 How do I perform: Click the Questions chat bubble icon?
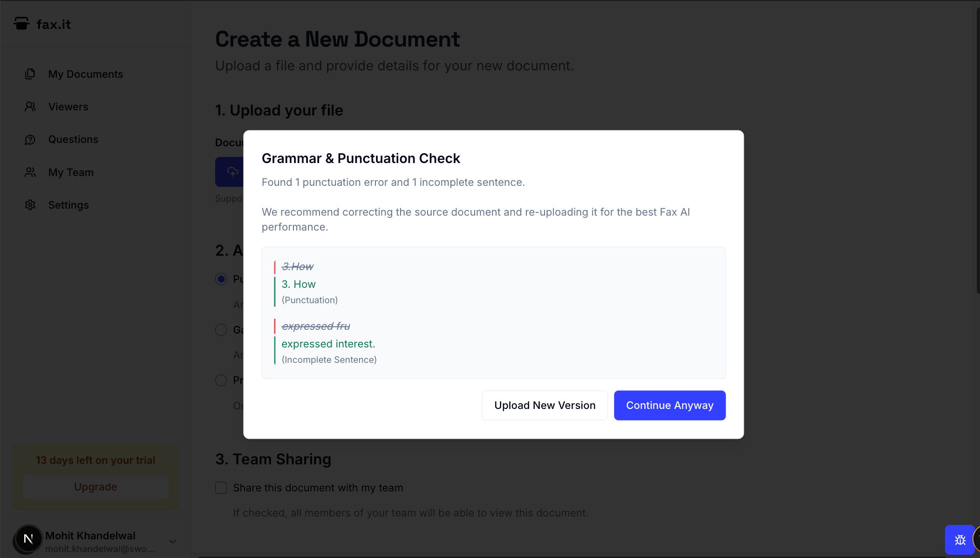pyautogui.click(x=30, y=139)
